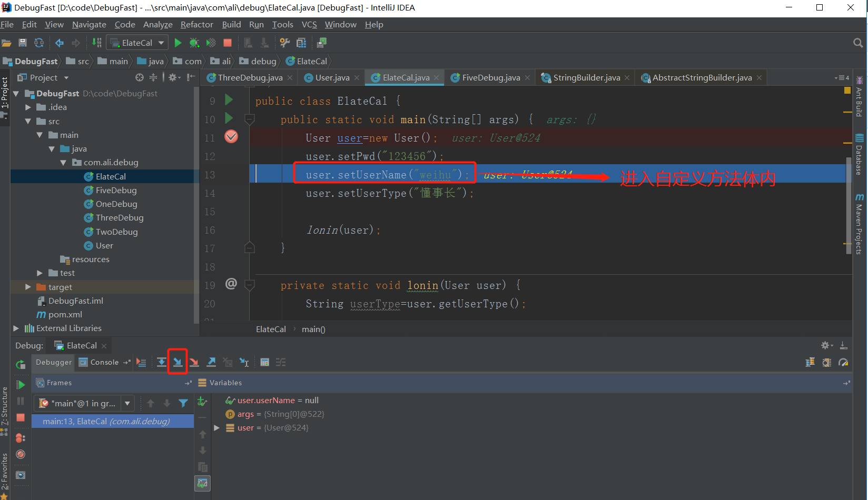The width and height of the screenshot is (868, 500).
Task: Click the Debug bug icon in top toolbar
Action: click(194, 43)
